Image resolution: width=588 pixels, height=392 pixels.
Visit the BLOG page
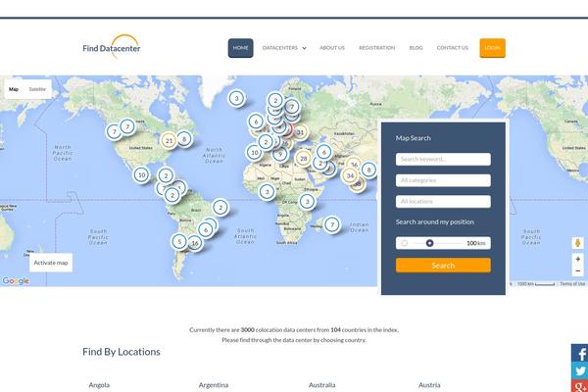[416, 48]
